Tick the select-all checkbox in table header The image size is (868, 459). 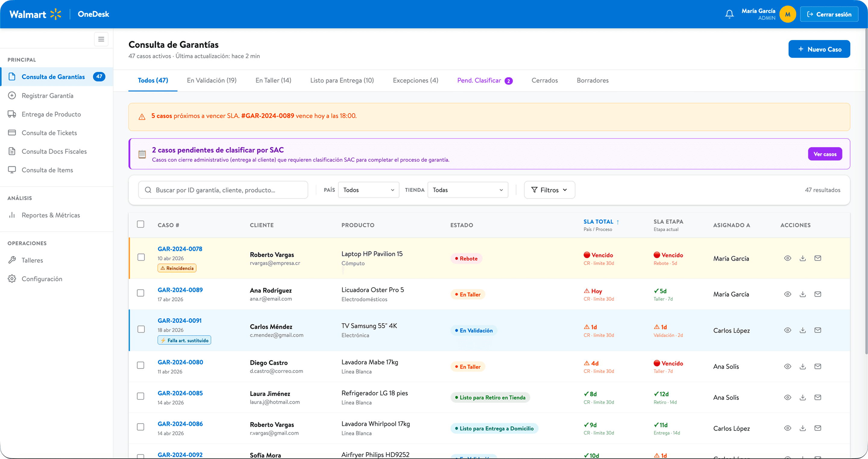[140, 224]
